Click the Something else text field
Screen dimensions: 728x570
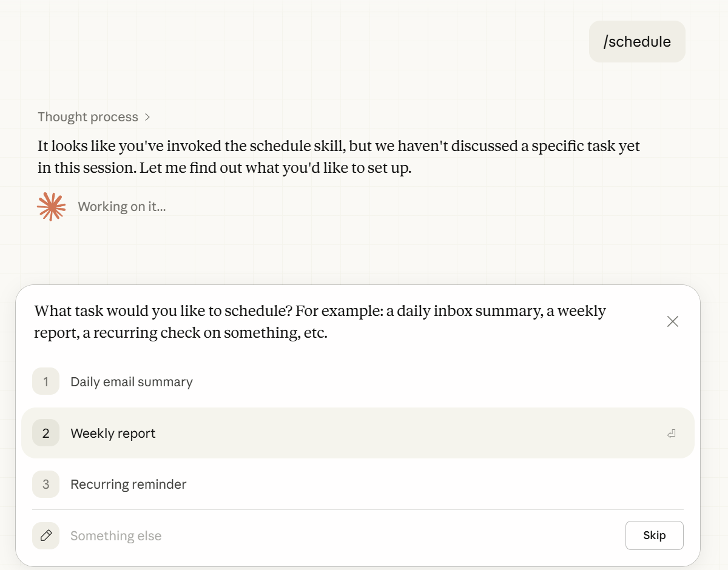point(116,535)
